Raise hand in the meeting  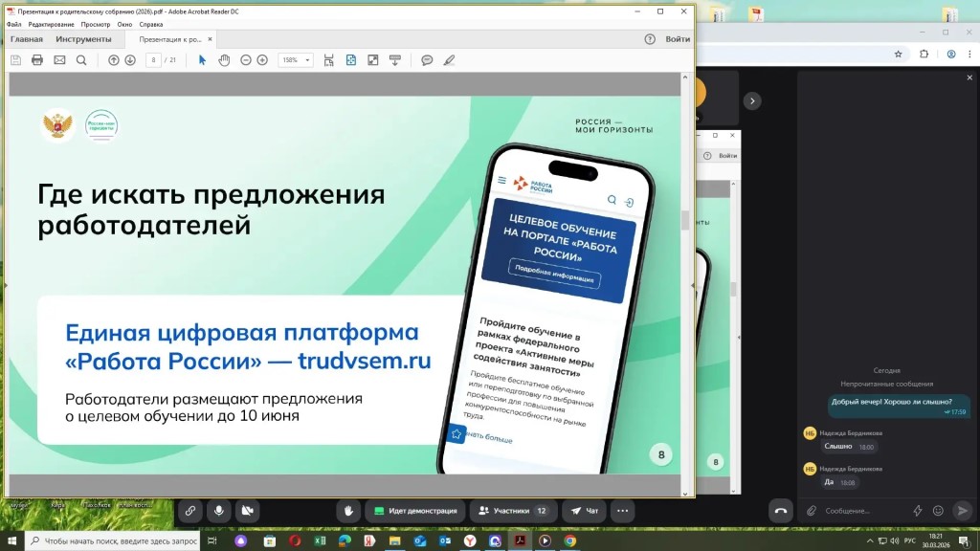tap(348, 511)
